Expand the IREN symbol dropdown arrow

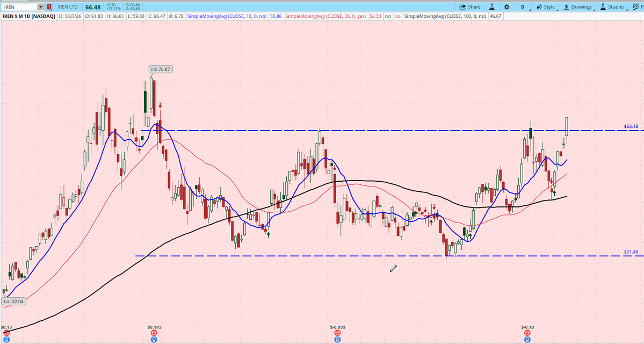click(x=40, y=7)
